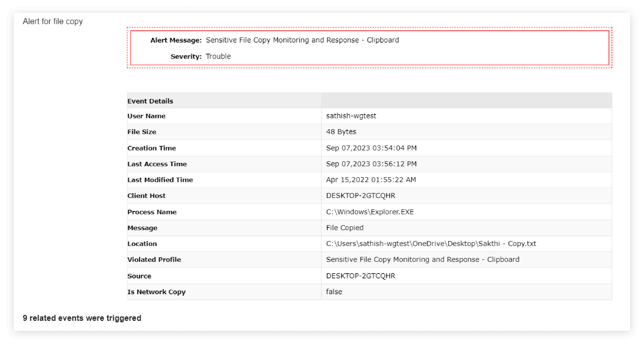Click the Event Details table header

click(150, 101)
